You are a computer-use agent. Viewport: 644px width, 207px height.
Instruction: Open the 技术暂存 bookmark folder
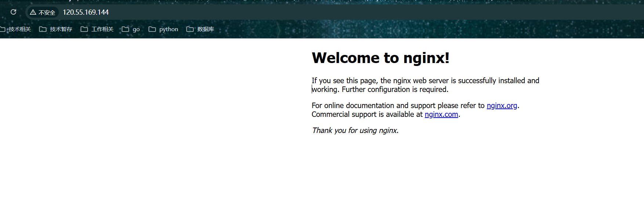coord(56,29)
